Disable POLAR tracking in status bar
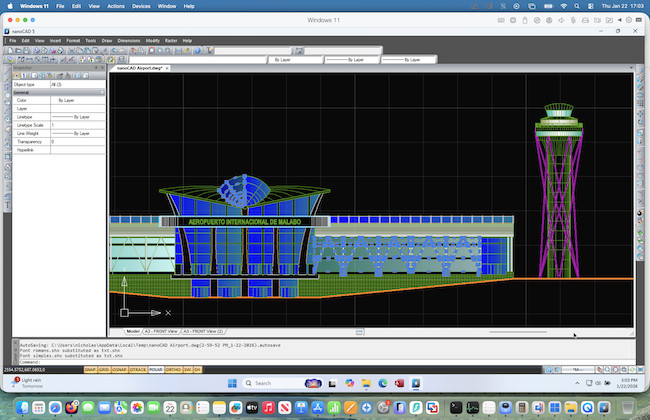 coord(155,369)
